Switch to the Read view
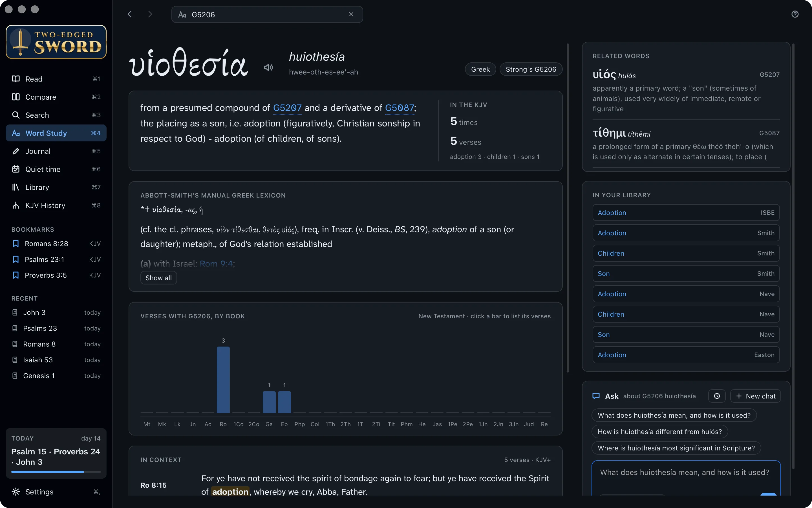 [56, 79]
